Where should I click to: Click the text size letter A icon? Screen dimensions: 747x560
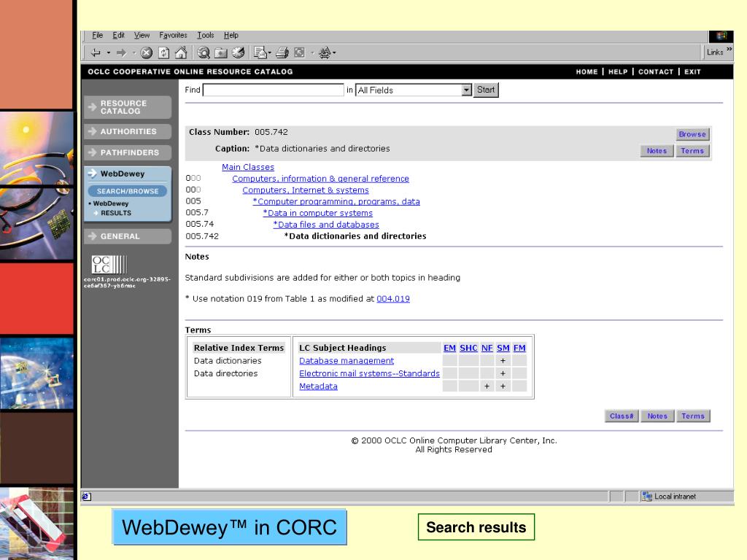tap(325, 52)
